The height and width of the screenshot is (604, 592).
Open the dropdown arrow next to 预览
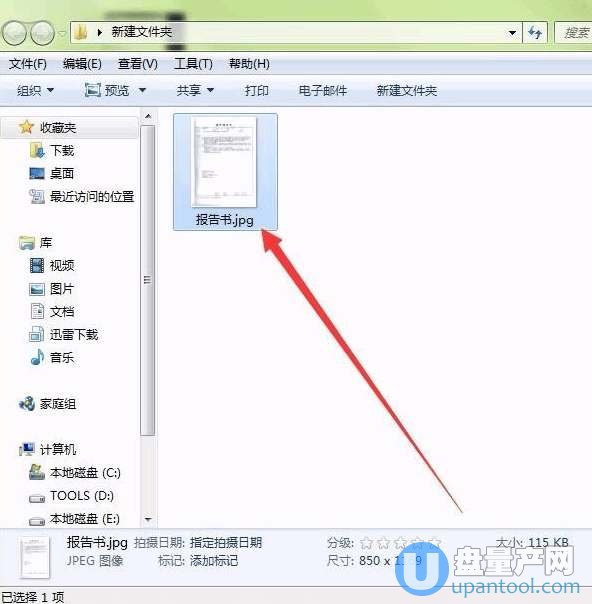[x=142, y=91]
